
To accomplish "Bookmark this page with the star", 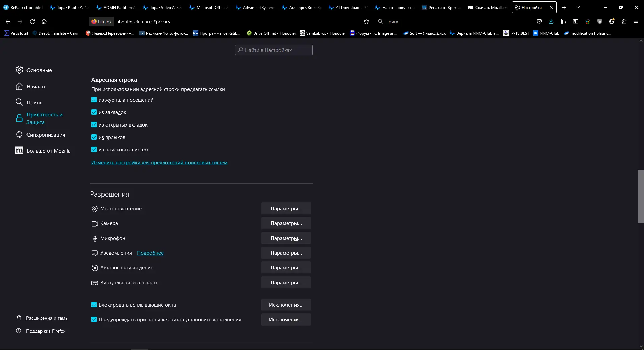I will pos(366,22).
